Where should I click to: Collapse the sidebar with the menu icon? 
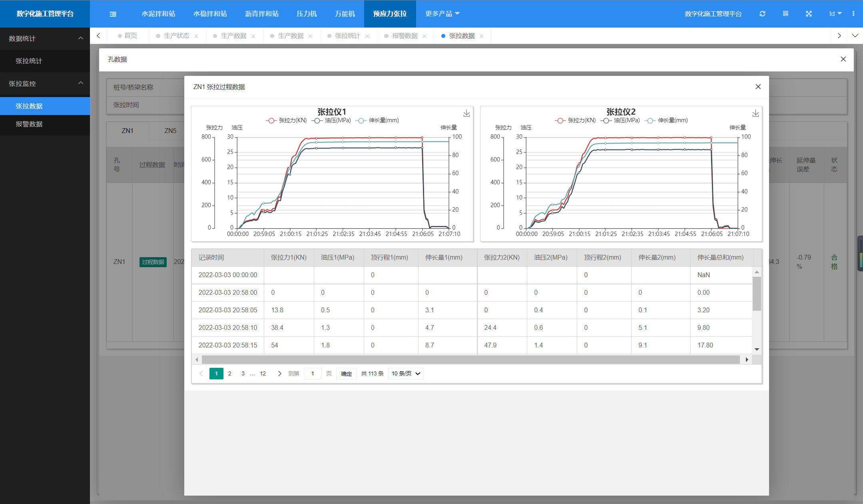point(113,14)
